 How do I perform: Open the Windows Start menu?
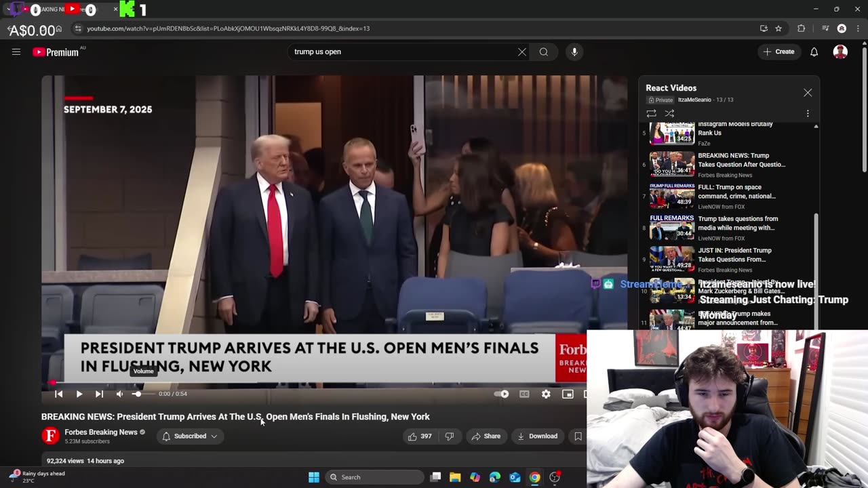(314, 477)
